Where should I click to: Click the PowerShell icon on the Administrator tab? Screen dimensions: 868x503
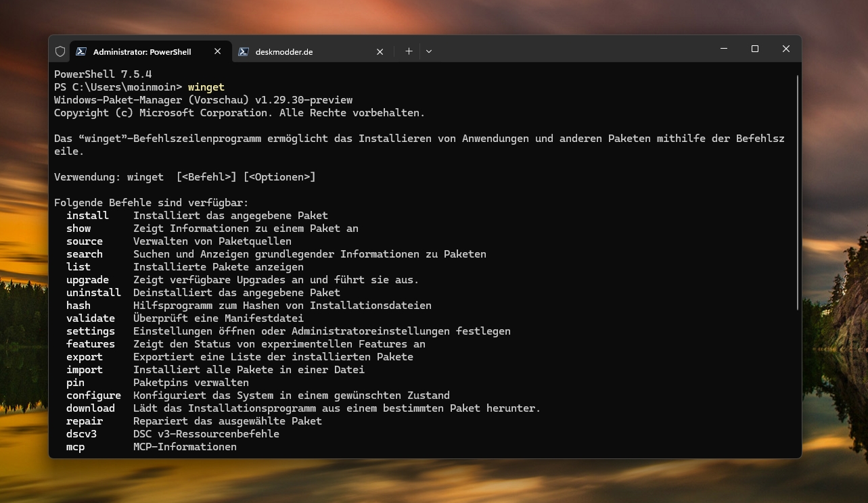click(81, 51)
